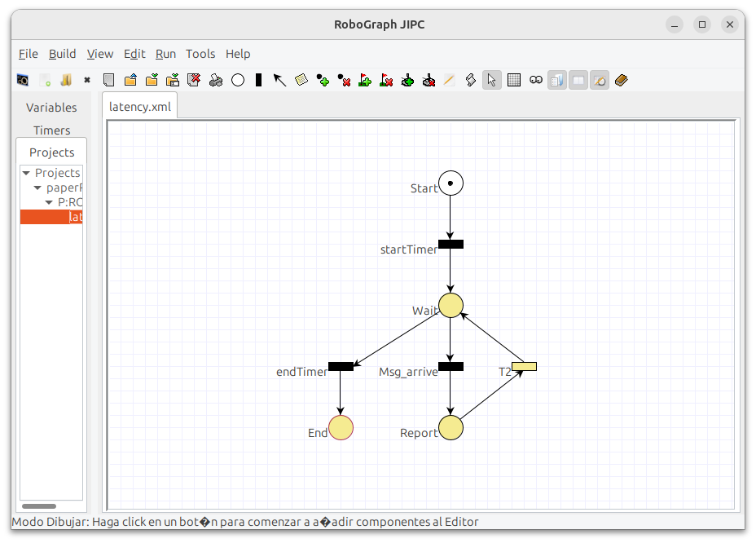756x543 pixels.
Task: Click the yellow End place circle
Action: 341,428
